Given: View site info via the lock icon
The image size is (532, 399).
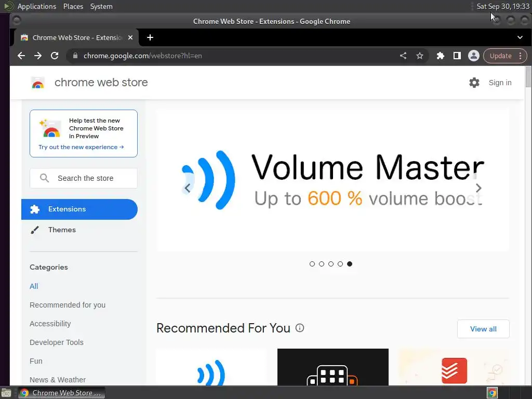Looking at the screenshot, I should 75,56.
